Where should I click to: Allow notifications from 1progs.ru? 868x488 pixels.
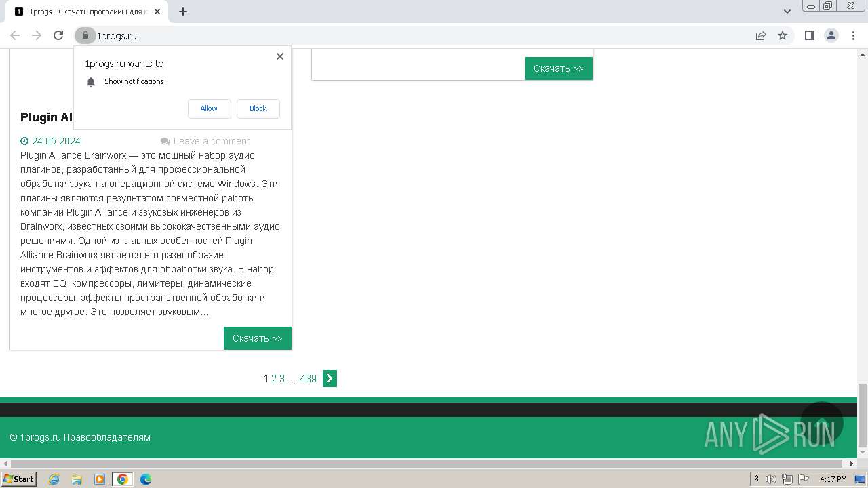209,108
